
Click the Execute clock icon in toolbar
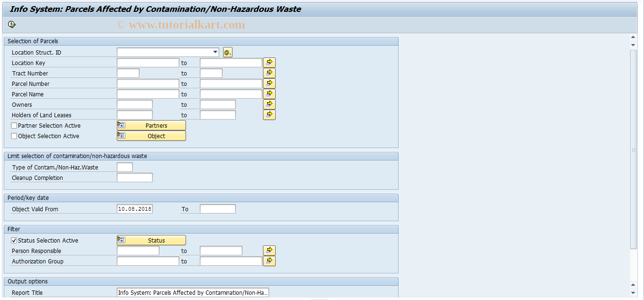(x=12, y=25)
